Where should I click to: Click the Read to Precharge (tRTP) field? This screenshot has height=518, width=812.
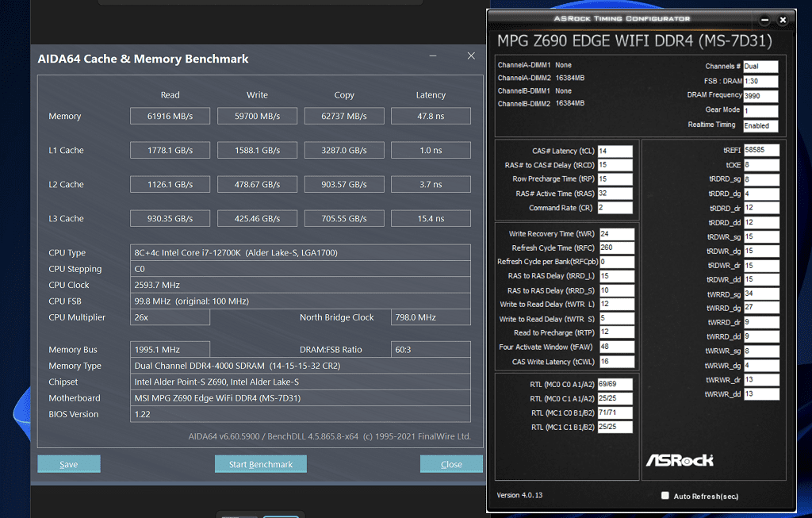click(617, 332)
